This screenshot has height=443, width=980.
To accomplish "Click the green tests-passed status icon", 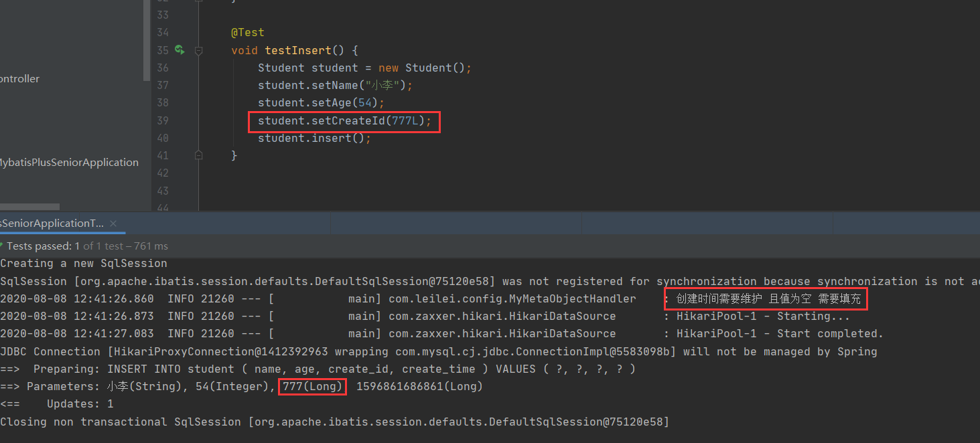I will tap(3, 246).
